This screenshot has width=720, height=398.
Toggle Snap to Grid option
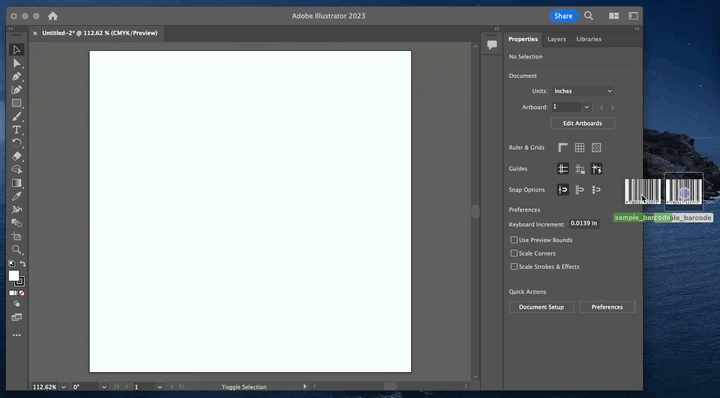point(596,190)
